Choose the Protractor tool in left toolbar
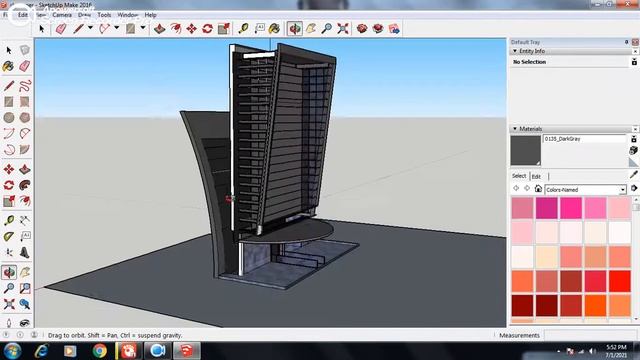The height and width of the screenshot is (360, 640). (9, 237)
